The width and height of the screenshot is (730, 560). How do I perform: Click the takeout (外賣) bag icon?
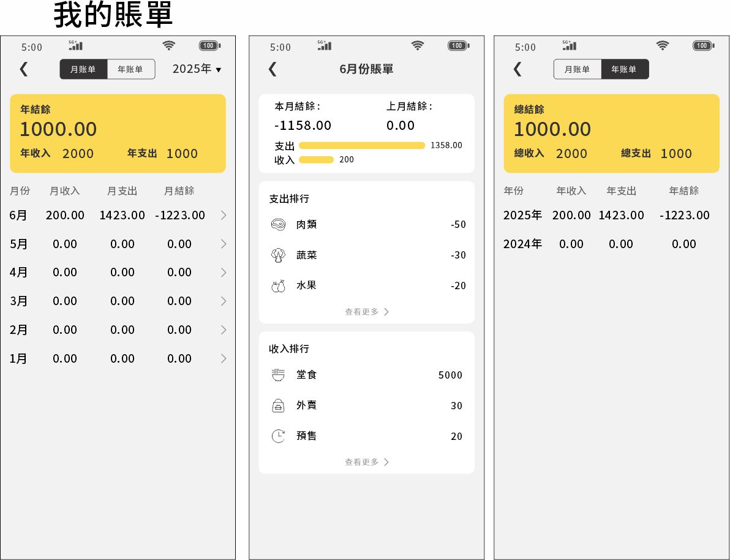278,406
